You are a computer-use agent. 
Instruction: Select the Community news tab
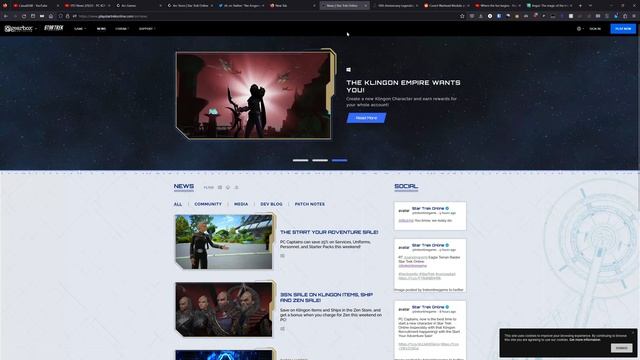208,204
